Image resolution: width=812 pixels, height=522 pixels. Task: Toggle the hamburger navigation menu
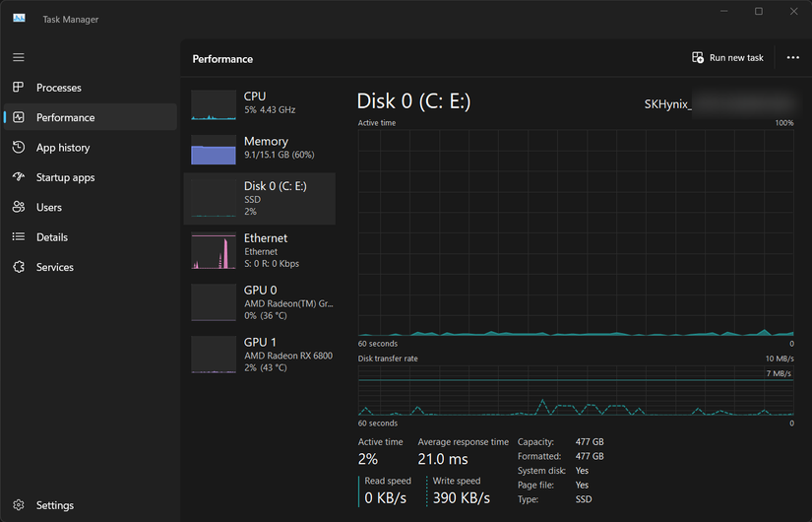click(x=19, y=57)
